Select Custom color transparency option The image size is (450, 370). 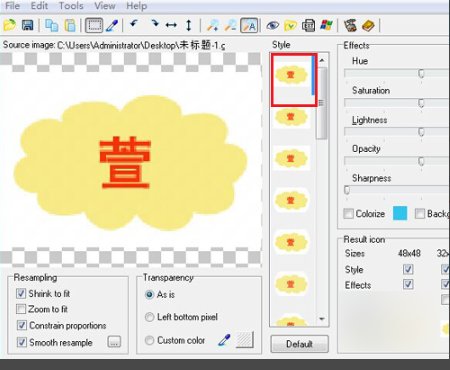149,340
